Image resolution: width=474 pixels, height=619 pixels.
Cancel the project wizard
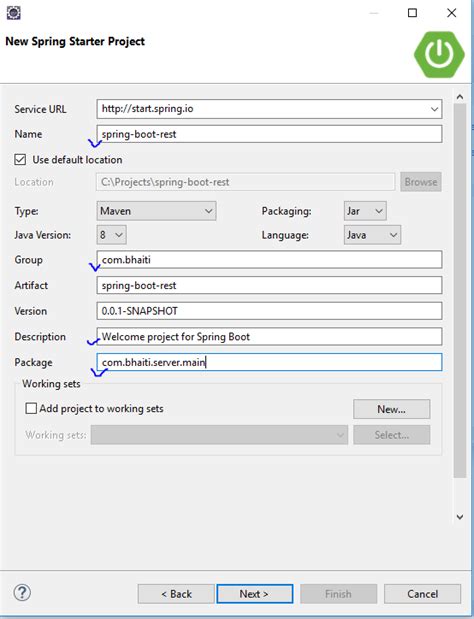click(x=422, y=594)
